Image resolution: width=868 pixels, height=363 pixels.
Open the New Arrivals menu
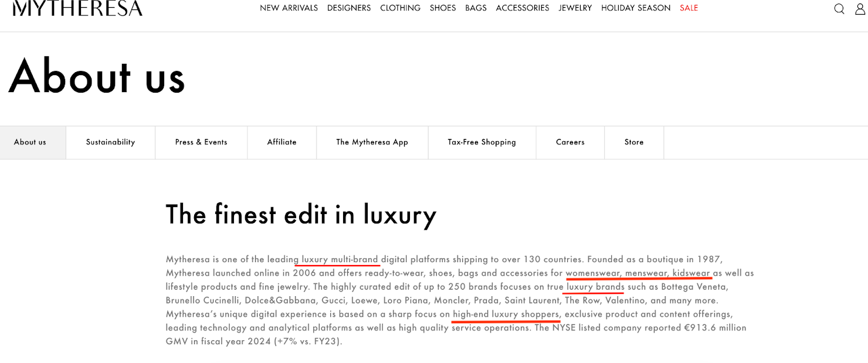click(289, 8)
